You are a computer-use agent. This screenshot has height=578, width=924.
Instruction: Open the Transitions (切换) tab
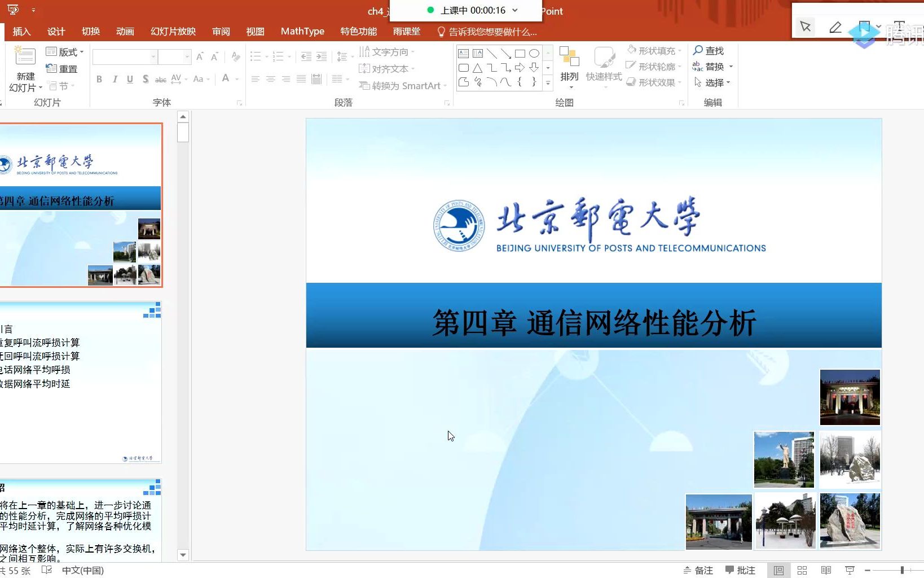coord(91,32)
